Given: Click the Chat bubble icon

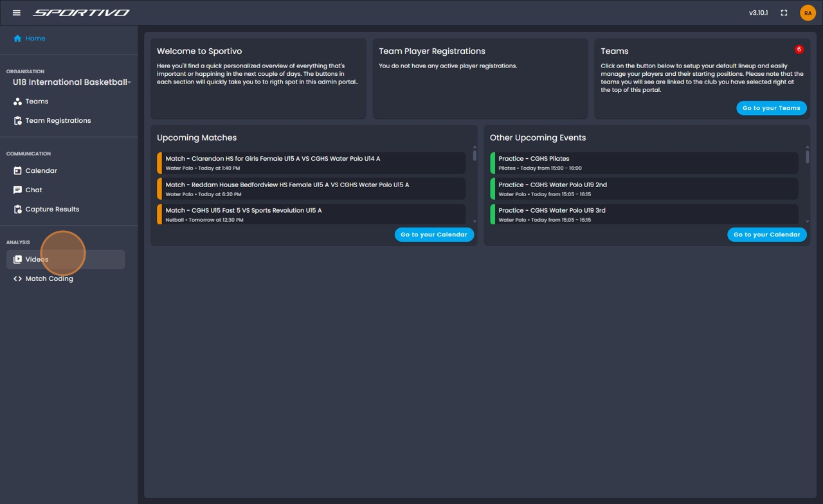Looking at the screenshot, I should point(17,190).
